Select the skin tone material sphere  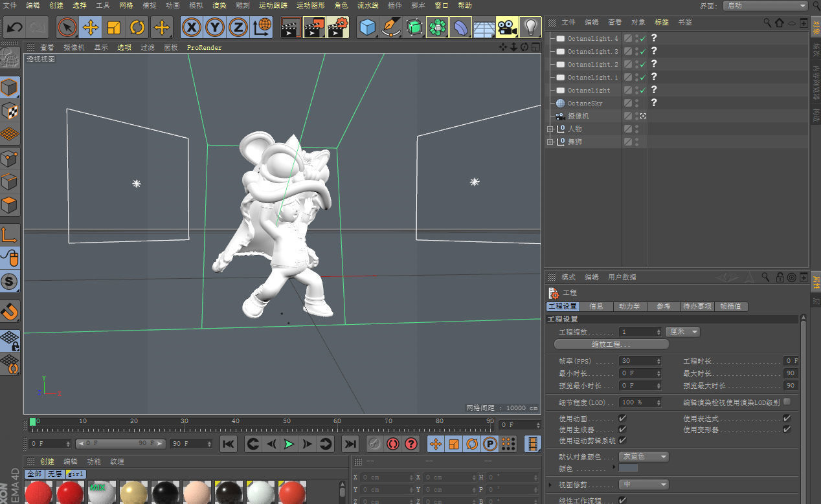[197, 492]
